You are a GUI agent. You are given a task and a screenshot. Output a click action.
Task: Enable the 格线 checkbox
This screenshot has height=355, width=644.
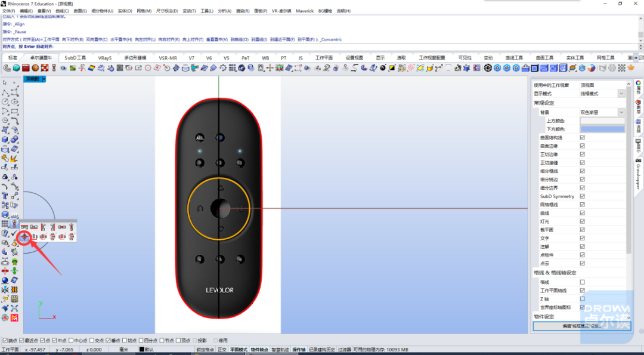pyautogui.click(x=583, y=282)
